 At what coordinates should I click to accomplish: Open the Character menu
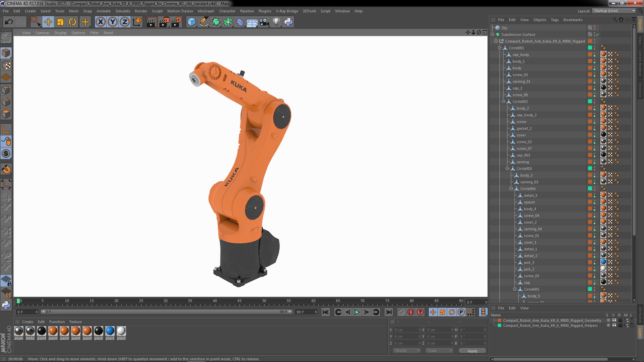pos(227,11)
